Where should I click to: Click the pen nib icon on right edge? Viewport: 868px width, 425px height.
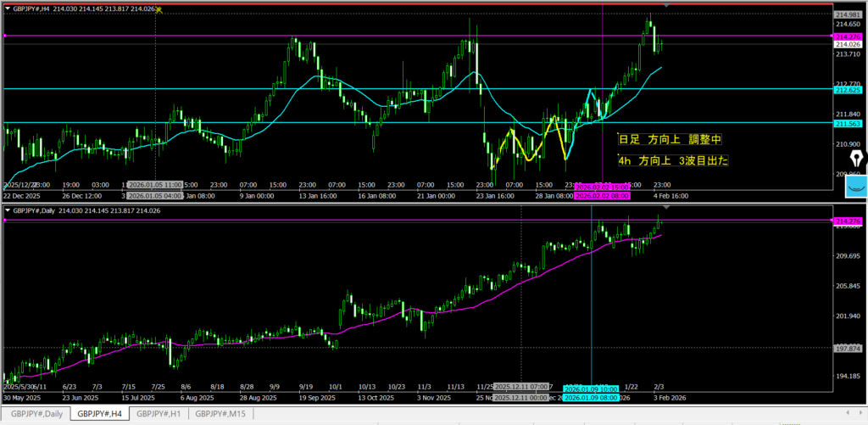856,160
